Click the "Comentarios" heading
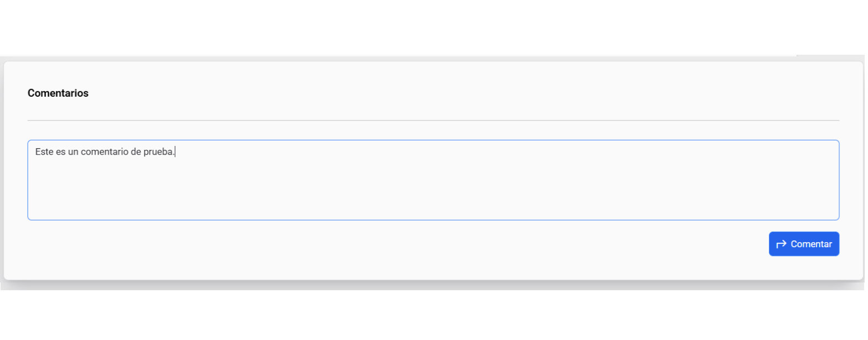 click(58, 93)
